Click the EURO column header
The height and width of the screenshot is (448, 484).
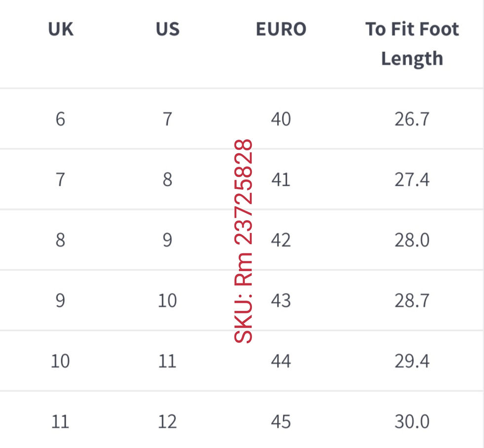click(x=281, y=29)
